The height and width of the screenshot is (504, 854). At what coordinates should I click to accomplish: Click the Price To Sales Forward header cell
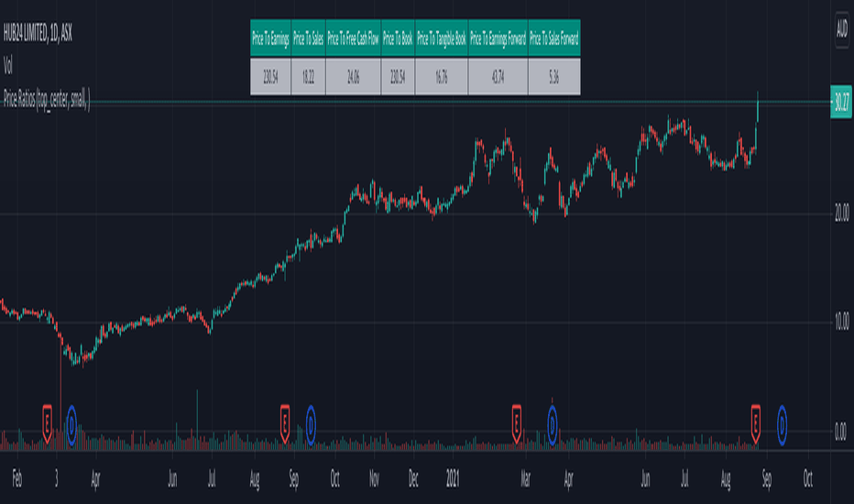[553, 38]
